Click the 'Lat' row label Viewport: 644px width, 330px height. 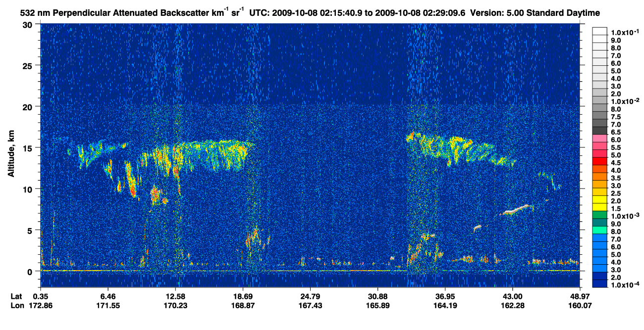coord(16,296)
